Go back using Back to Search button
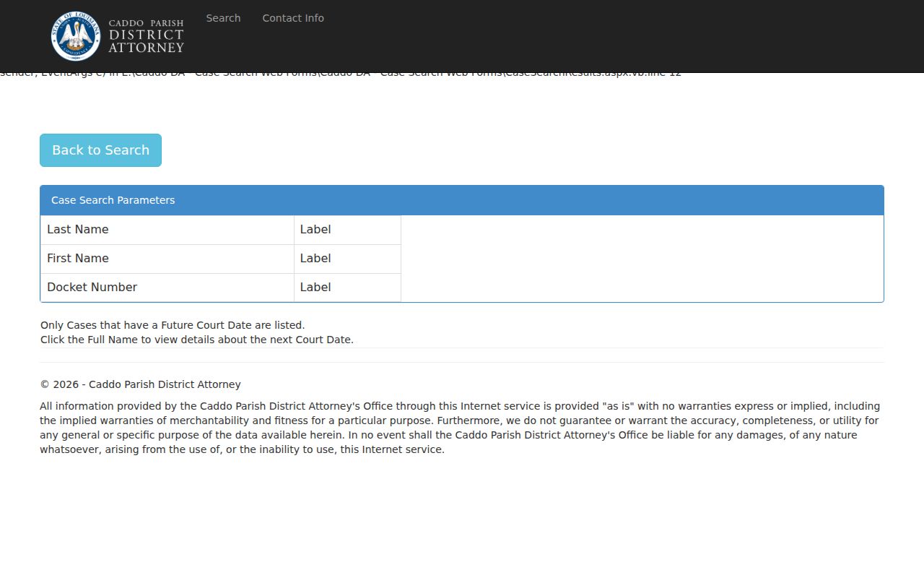This screenshot has width=924, height=578. click(100, 150)
